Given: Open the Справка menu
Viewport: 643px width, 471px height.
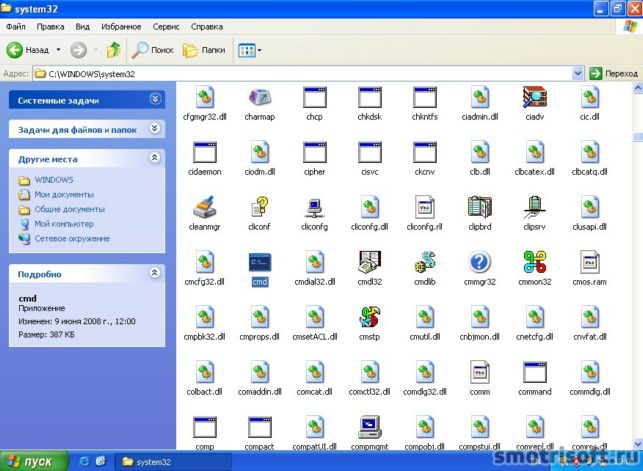Looking at the screenshot, I should [207, 27].
